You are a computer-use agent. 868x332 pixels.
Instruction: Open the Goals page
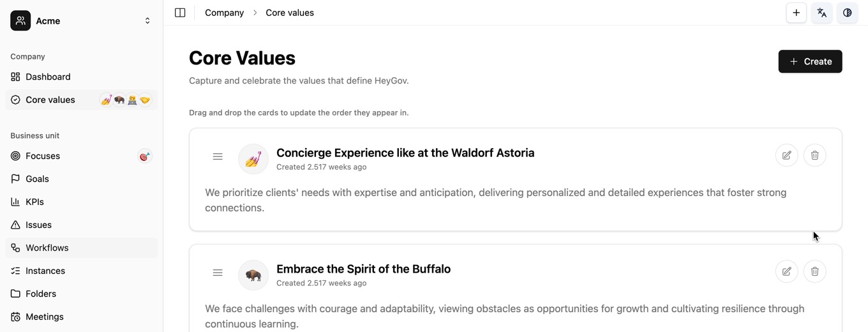pos(37,179)
